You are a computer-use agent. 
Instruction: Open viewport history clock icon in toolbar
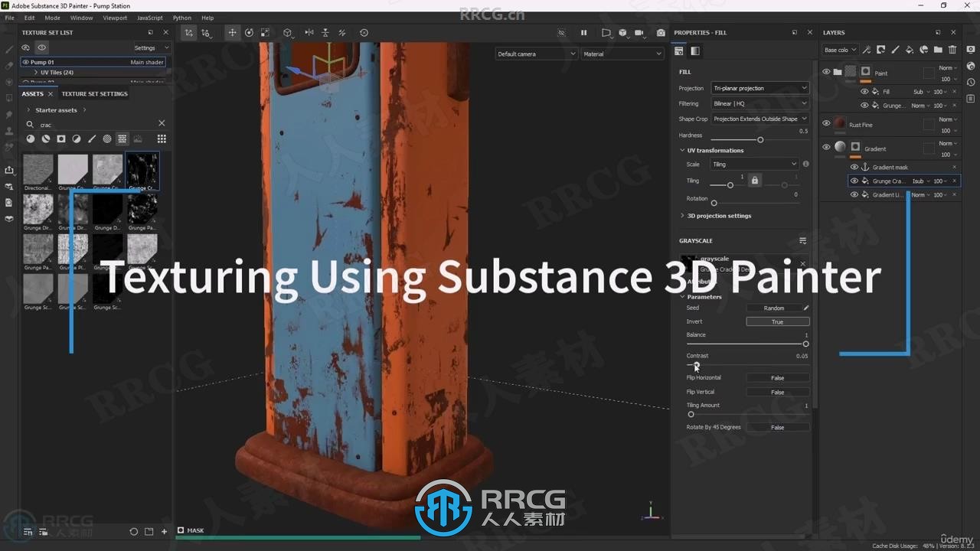pyautogui.click(x=364, y=33)
